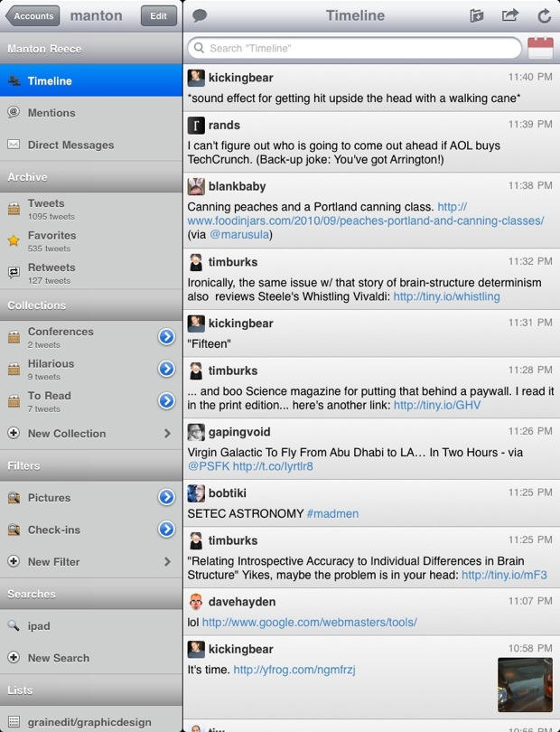The image size is (560, 732).
Task: Open the saved search "ipad"
Action: pos(91,625)
